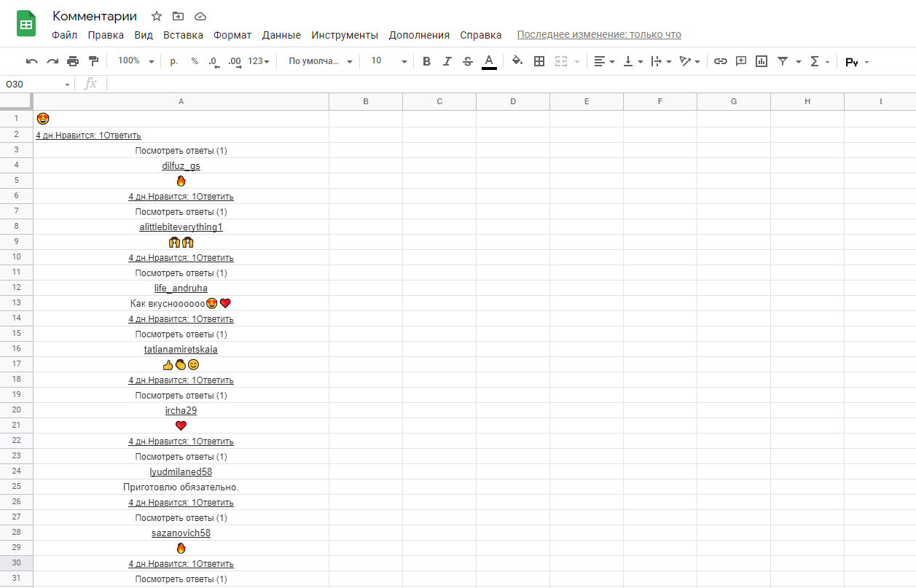Toggle italic text formatting
This screenshot has width=916, height=588.
tap(447, 61)
